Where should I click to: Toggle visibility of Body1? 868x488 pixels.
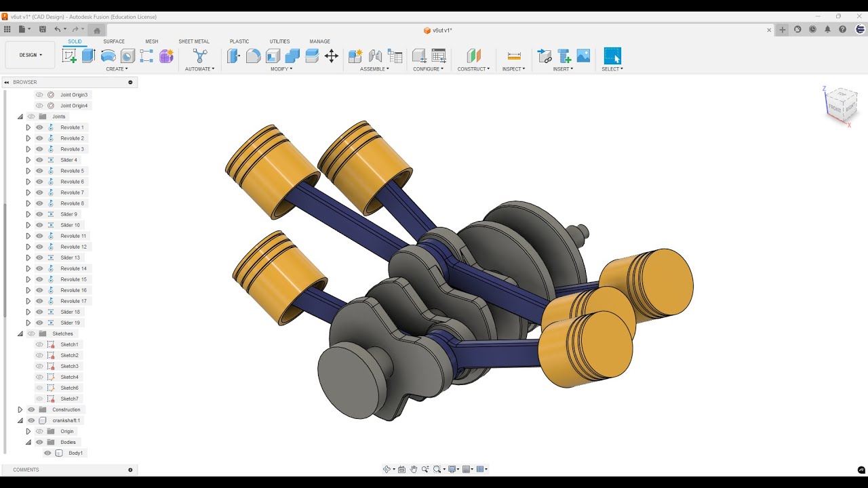(x=47, y=453)
